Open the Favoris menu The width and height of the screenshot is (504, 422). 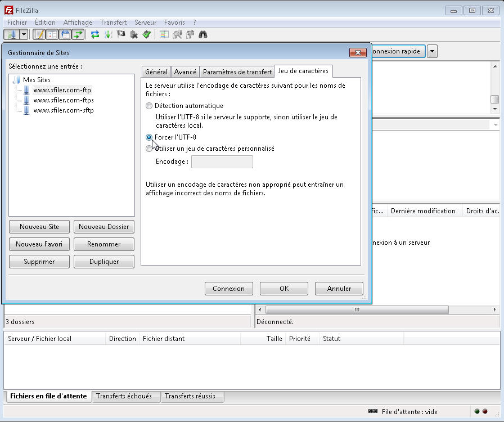(174, 23)
